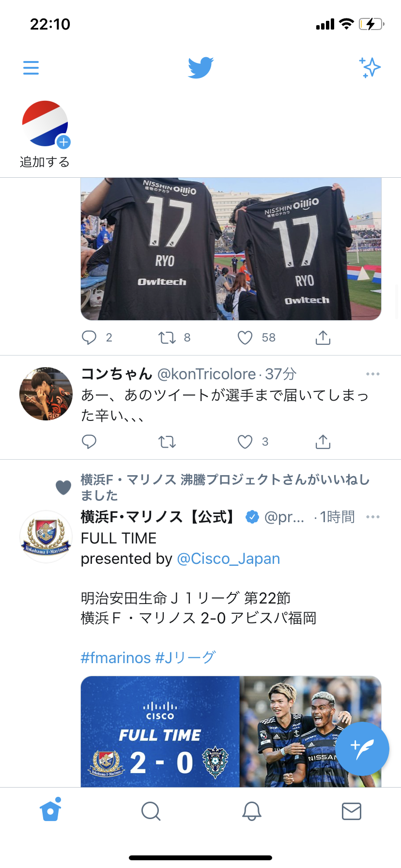The width and height of the screenshot is (401, 868).
Task: Tap the sparkle timeline settings icon
Action: (x=370, y=67)
